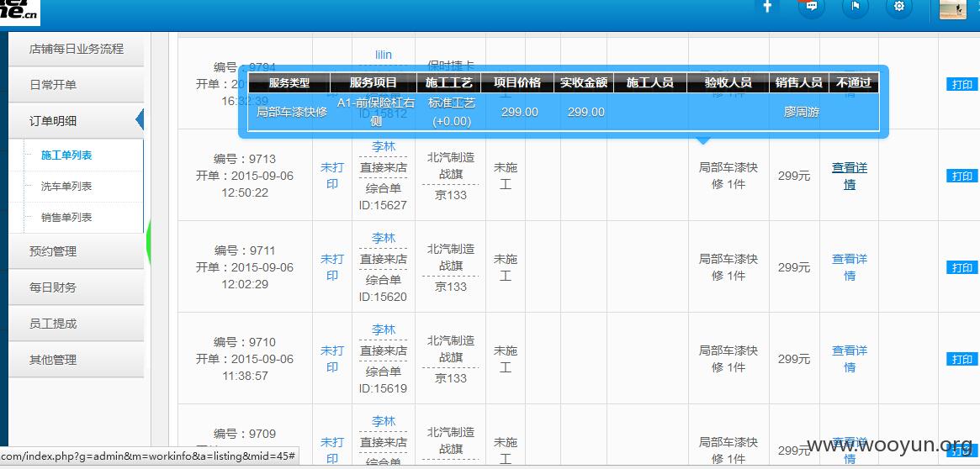Open customer lilin link in first row

[x=384, y=55]
